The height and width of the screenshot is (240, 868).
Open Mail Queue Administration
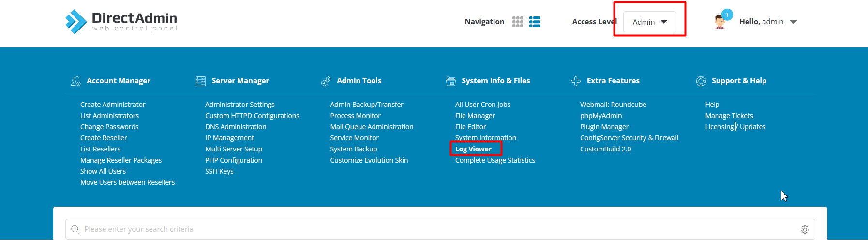point(372,127)
